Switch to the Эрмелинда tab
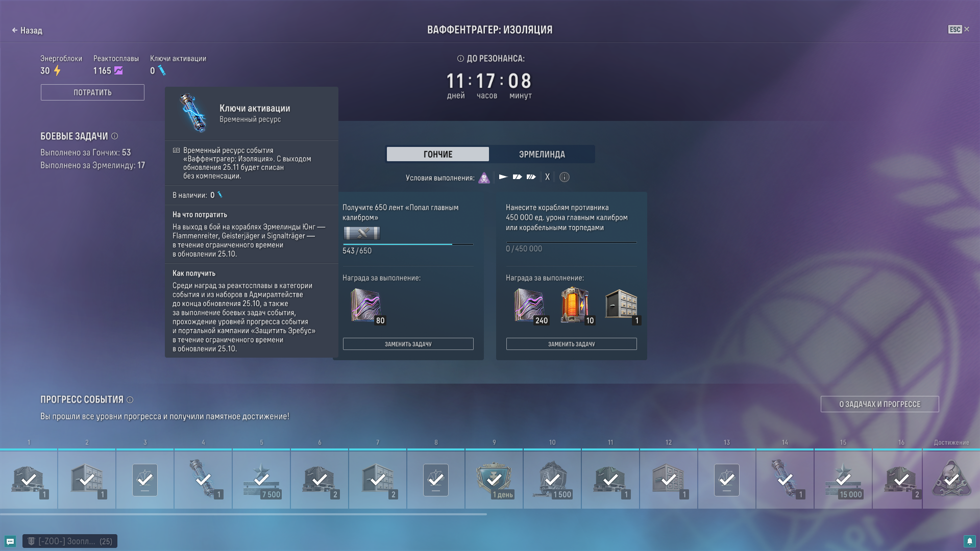 (x=542, y=154)
